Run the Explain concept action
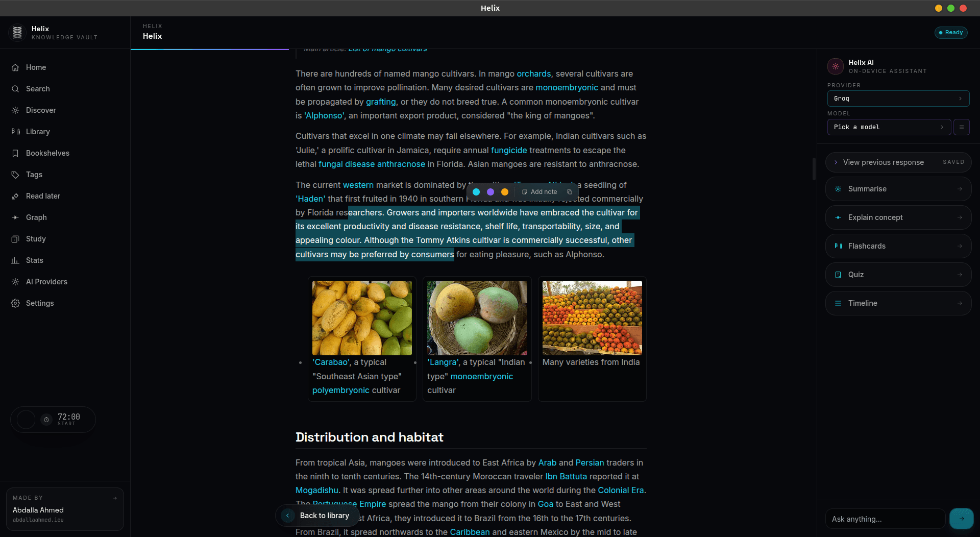980x537 pixels. click(898, 217)
